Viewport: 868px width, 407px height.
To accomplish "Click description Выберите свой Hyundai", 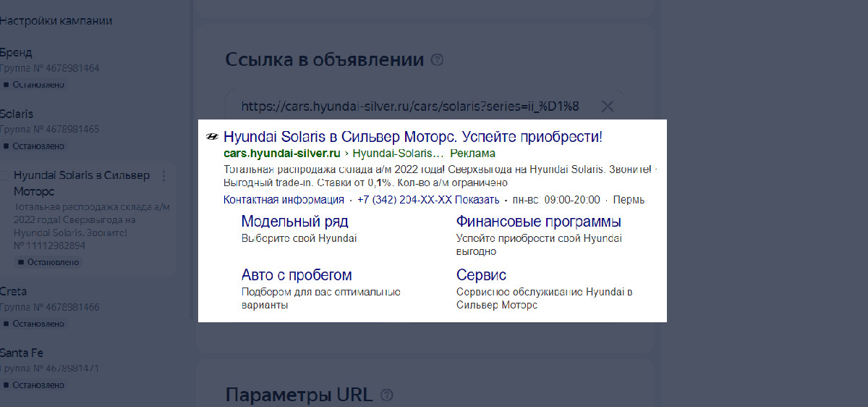I will (299, 238).
